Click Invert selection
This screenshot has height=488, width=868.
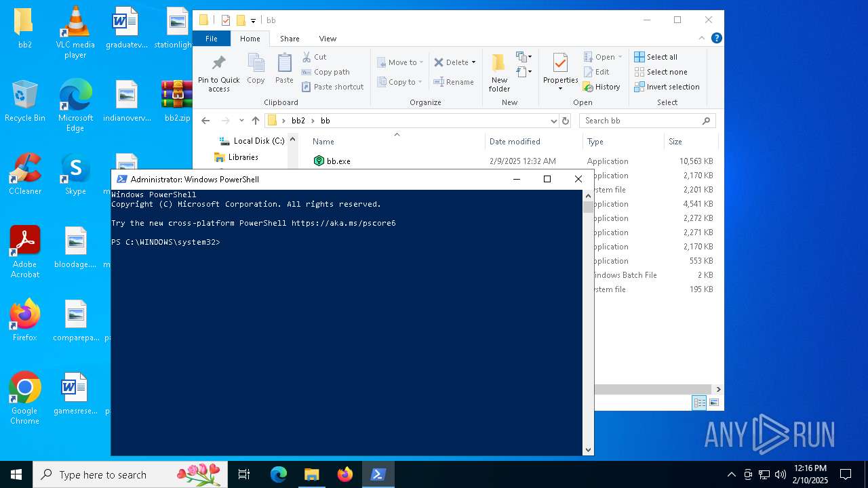[x=667, y=87]
